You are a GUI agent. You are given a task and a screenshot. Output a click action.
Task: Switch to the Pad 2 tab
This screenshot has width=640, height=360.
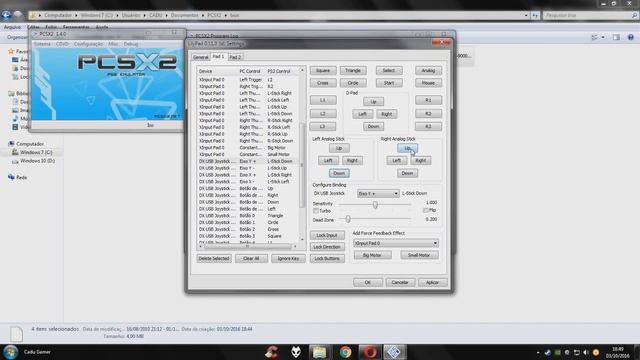(x=235, y=57)
